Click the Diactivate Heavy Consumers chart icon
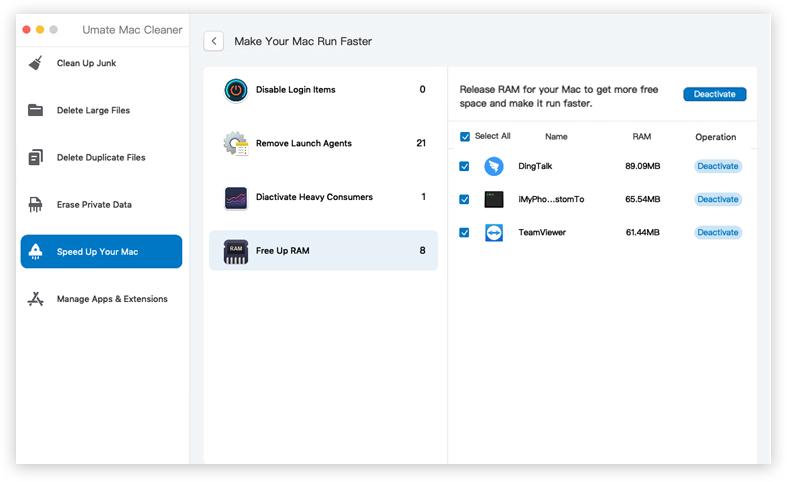This screenshot has width=787, height=482. 236,198
